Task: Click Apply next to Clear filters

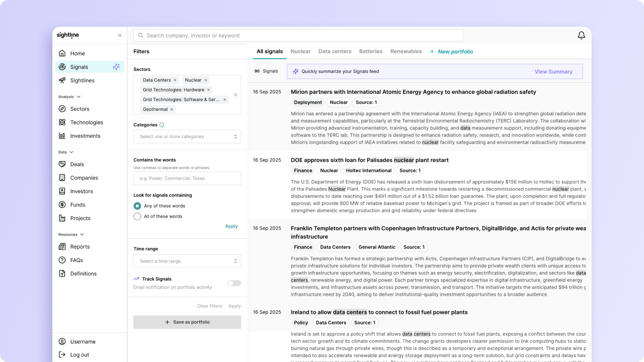Action: 235,306
